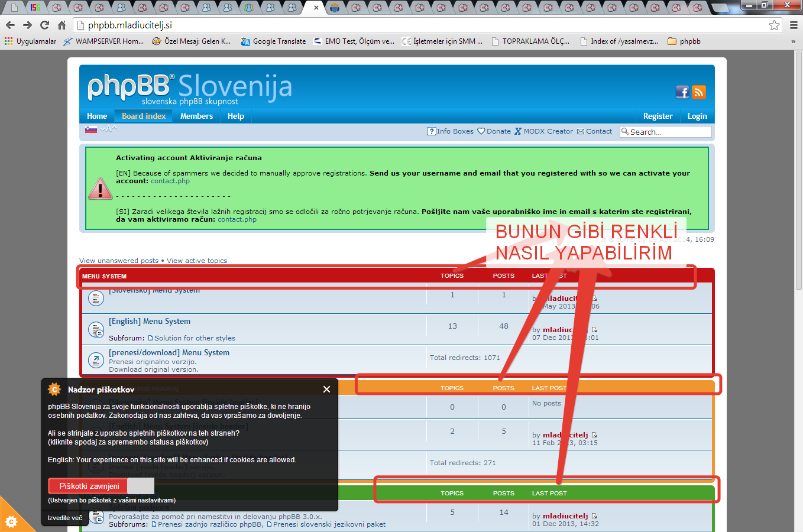The width and height of the screenshot is (803, 532).
Task: Click the contact.php link in the Slovenian notice
Action: (237, 219)
